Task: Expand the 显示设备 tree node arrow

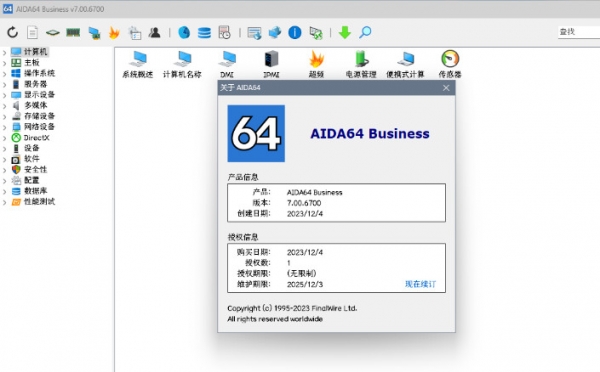Action: [x=5, y=95]
